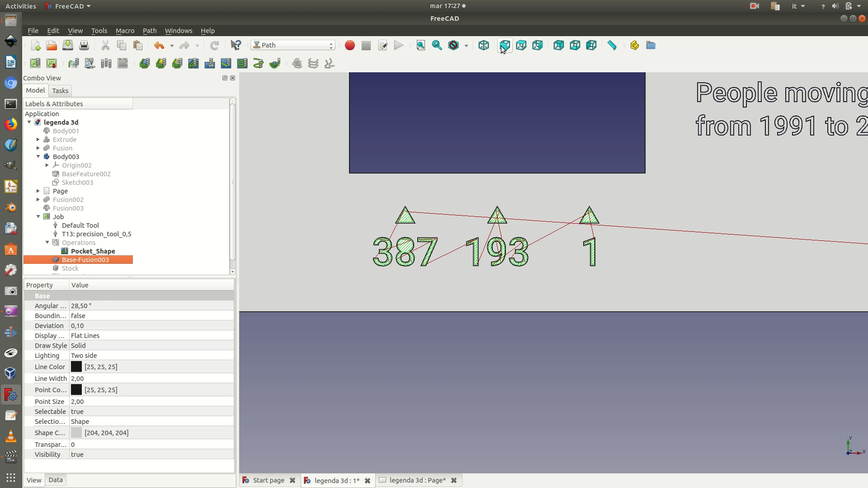Screen dimensions: 868x488
Task: Switch to the Data property tab
Action: (56, 480)
